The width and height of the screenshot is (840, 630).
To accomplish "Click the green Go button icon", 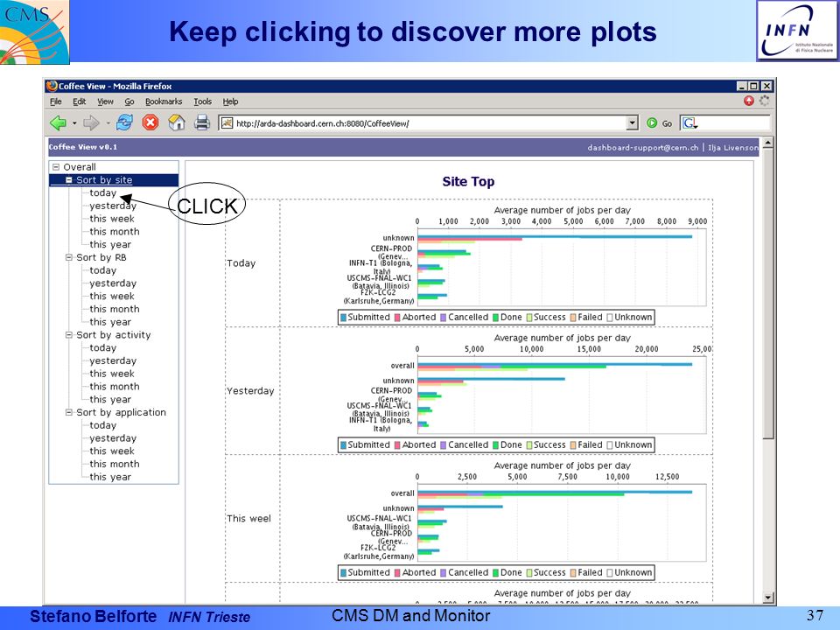I will 651,122.
